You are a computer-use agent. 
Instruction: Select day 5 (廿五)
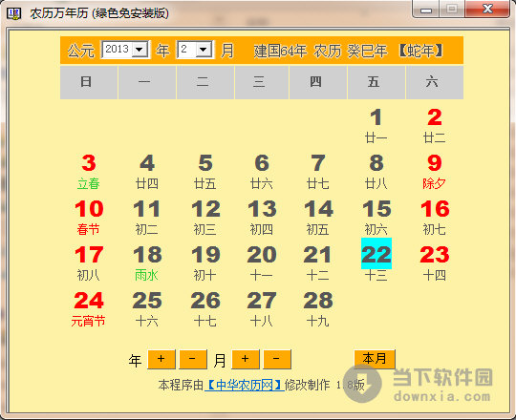click(205, 172)
